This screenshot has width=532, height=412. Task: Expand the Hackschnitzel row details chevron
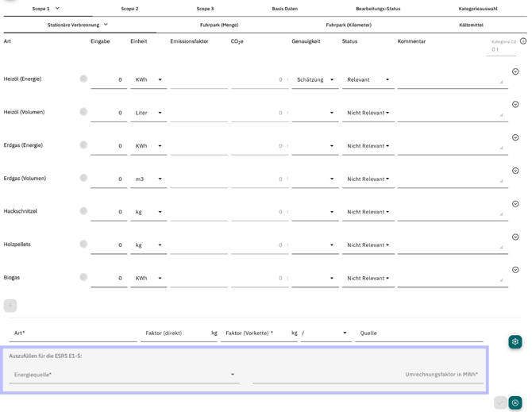[515, 204]
